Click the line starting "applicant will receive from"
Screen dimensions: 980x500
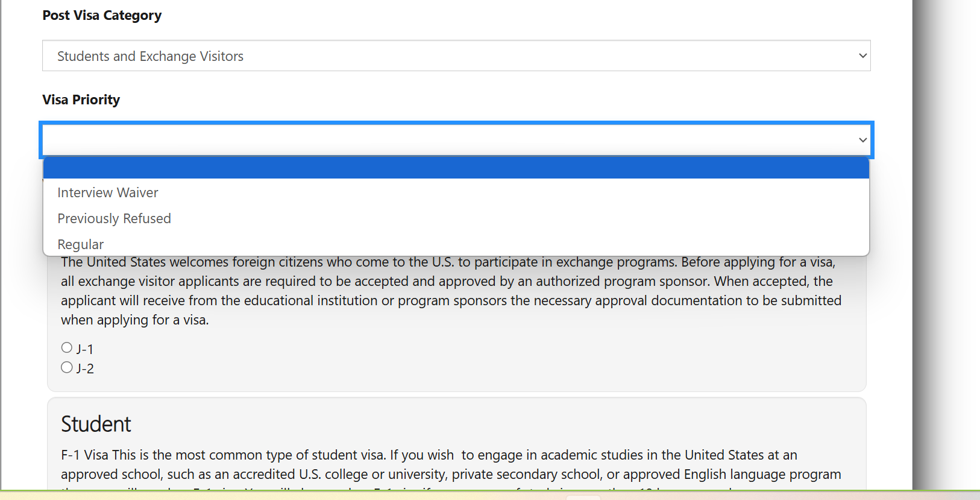tap(450, 301)
